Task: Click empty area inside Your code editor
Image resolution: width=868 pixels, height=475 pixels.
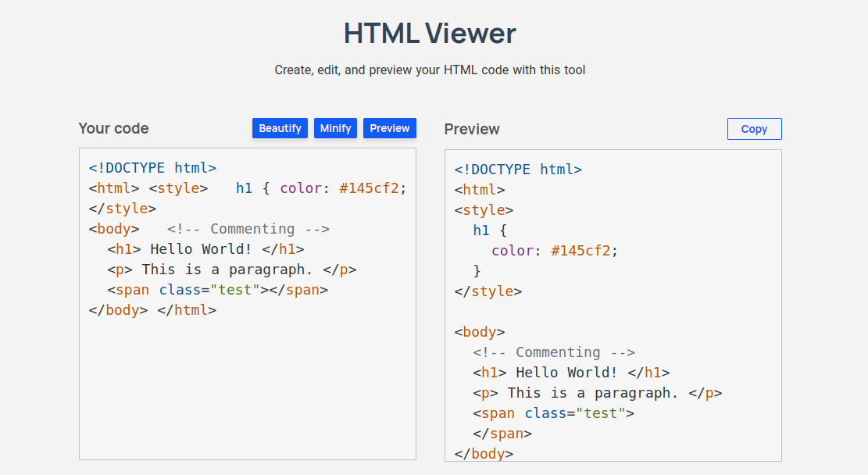Action: 247,391
